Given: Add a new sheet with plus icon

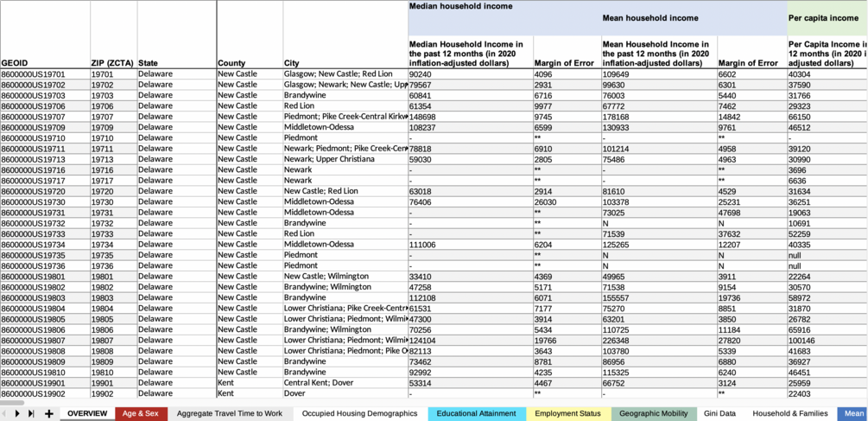Looking at the screenshot, I should (x=48, y=413).
